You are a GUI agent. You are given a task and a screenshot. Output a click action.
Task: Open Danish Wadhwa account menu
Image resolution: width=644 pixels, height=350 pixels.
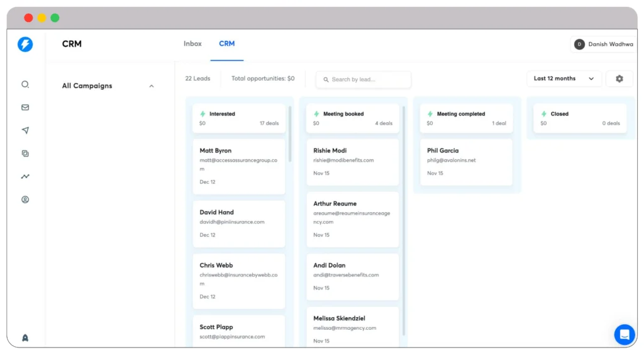pyautogui.click(x=604, y=44)
